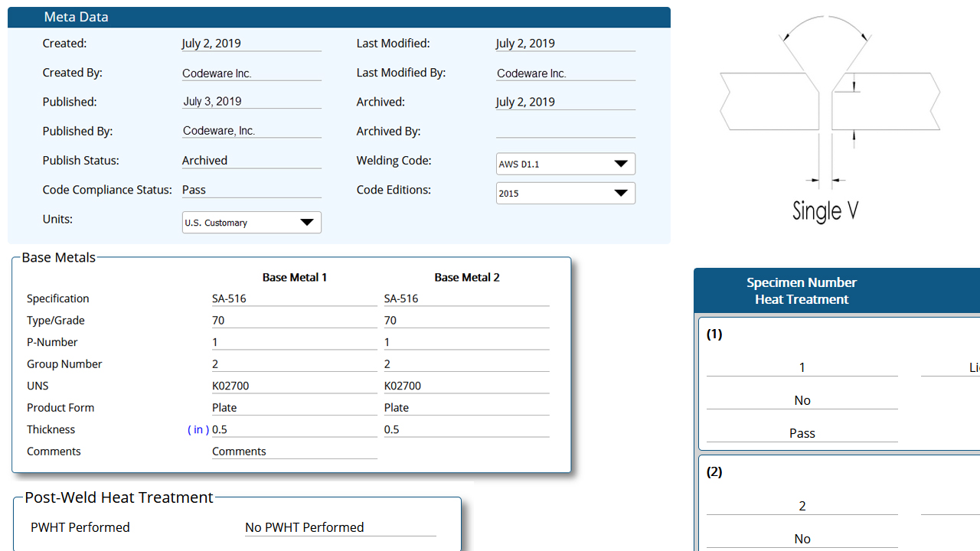Click the Created date field

click(251, 44)
